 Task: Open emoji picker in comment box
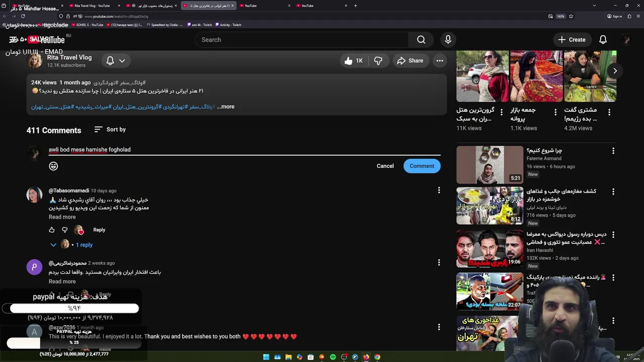pyautogui.click(x=53, y=166)
